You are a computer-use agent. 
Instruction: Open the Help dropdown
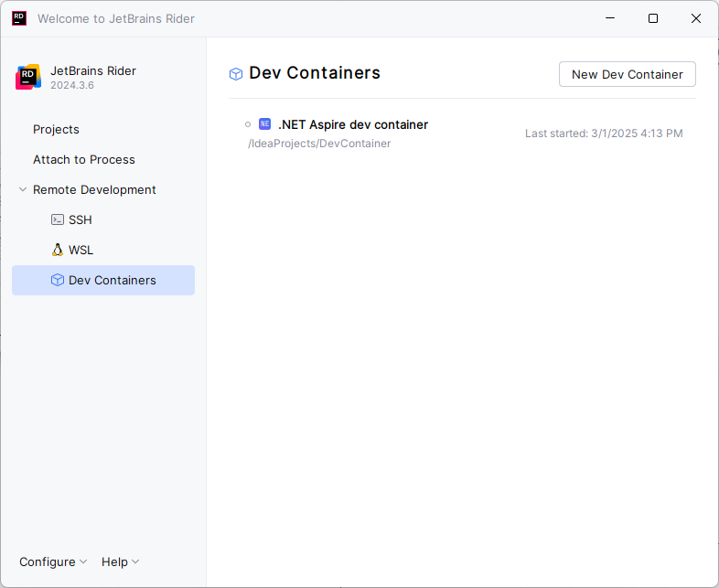(x=120, y=561)
